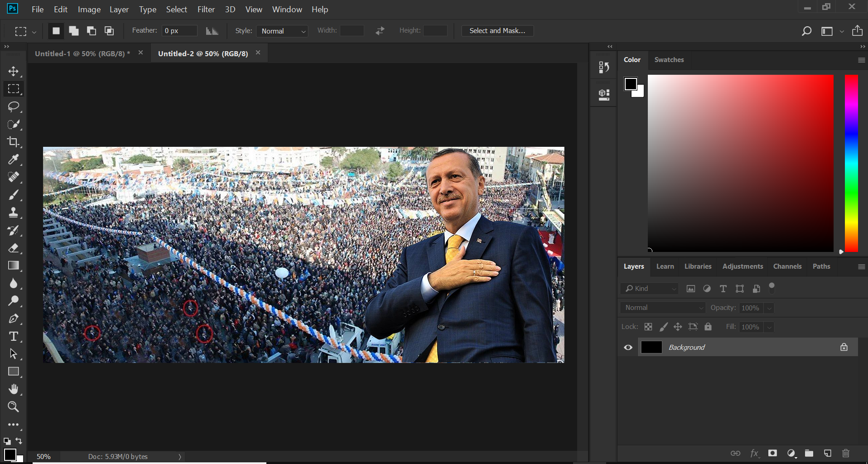Viewport: 868px width, 464px height.
Task: Switch to the Untitled-1 document tab
Action: (82, 53)
